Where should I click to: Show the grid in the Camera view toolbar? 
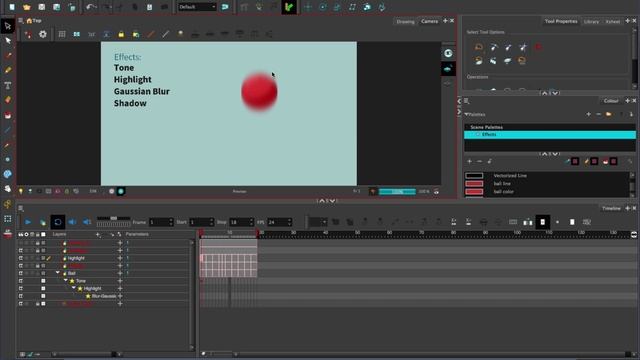(62, 34)
